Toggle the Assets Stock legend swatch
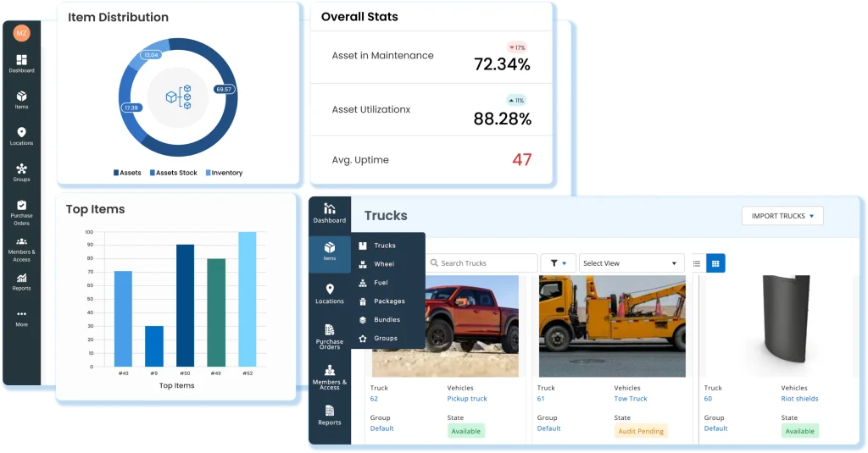The height and width of the screenshot is (453, 868). coord(153,173)
